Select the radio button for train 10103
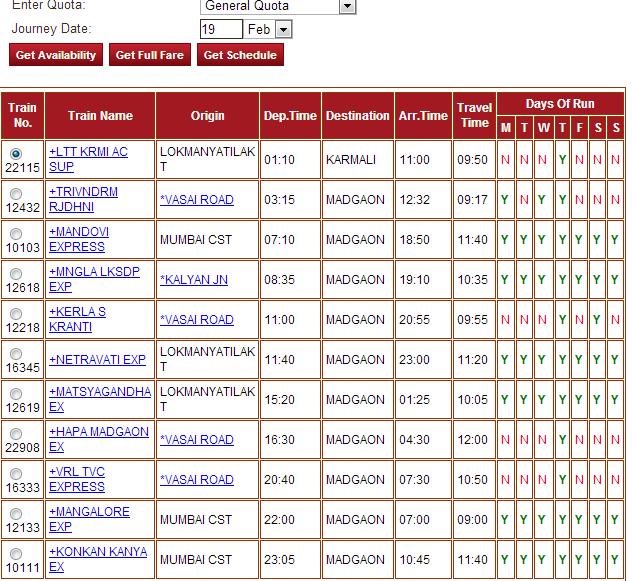The width and height of the screenshot is (632, 581). point(16,234)
